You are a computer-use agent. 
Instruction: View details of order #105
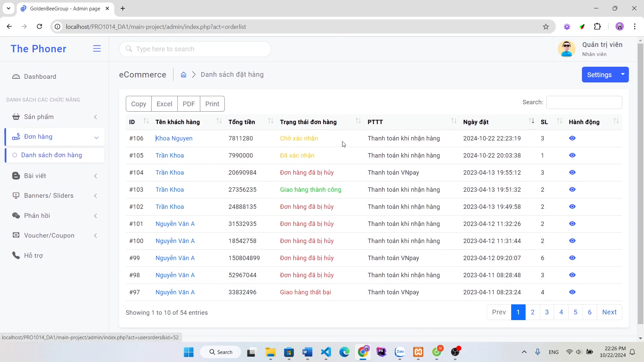[x=572, y=156]
